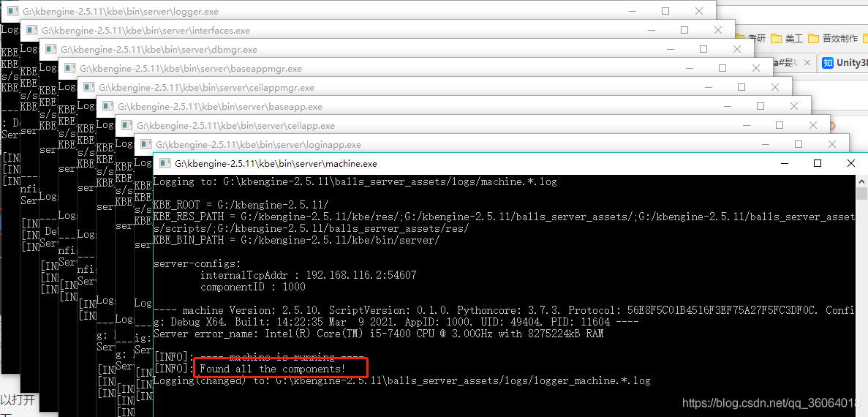Viewport: 868px width, 417px height.
Task: Close the interfaces.exe window
Action: [718, 30]
